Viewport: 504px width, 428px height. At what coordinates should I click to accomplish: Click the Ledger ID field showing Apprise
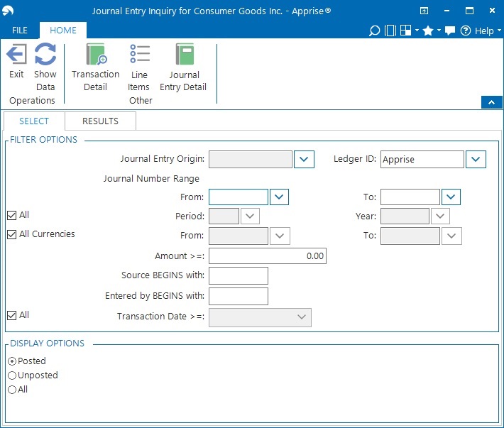coord(422,160)
